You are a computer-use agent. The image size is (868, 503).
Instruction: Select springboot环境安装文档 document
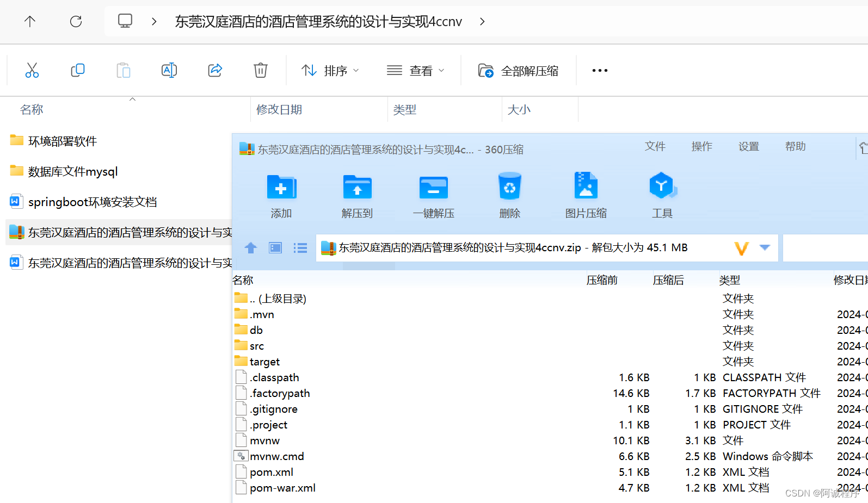coord(83,202)
